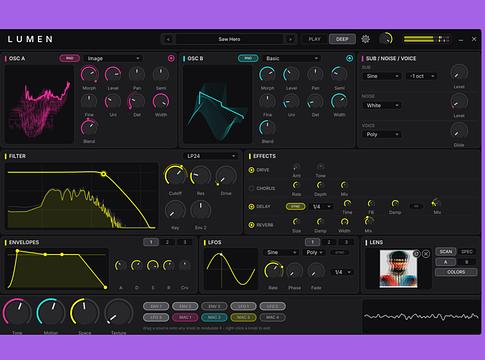Click the Lens SPEC button
This screenshot has height=360, width=485.
[467, 252]
